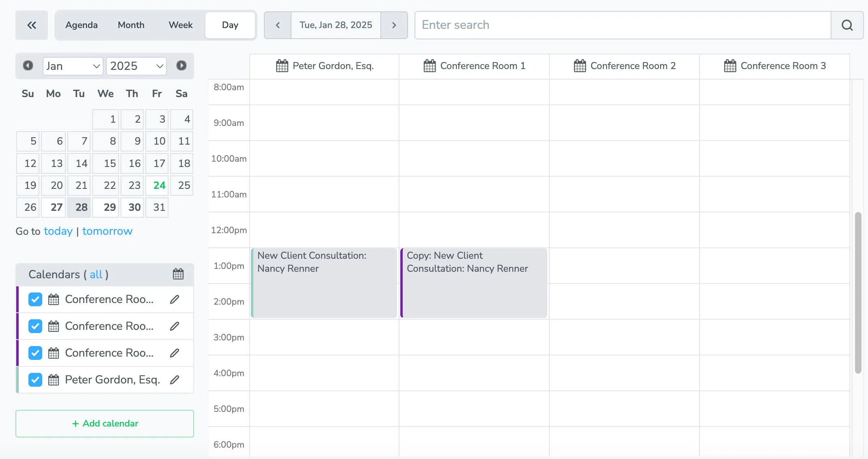Advance mini calendar with the next-month arrow
This screenshot has height=459, width=868.
[x=181, y=65]
